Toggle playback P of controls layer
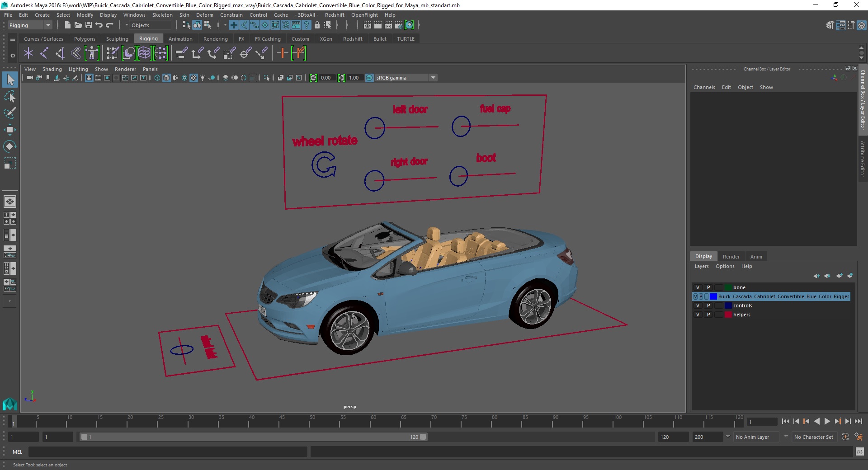Screen dimensions: 868x470 click(708, 305)
